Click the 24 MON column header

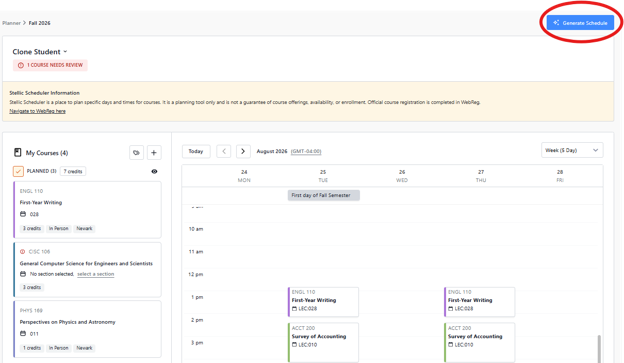pyautogui.click(x=244, y=176)
